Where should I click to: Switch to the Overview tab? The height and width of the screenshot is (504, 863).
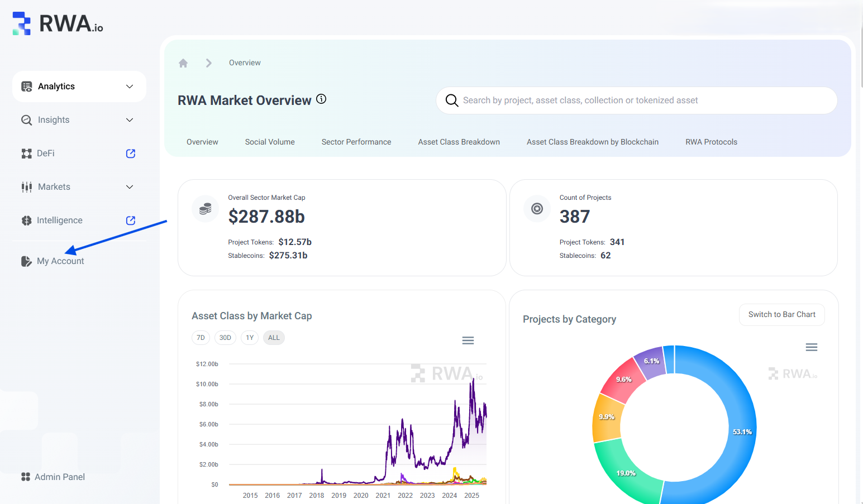point(202,142)
